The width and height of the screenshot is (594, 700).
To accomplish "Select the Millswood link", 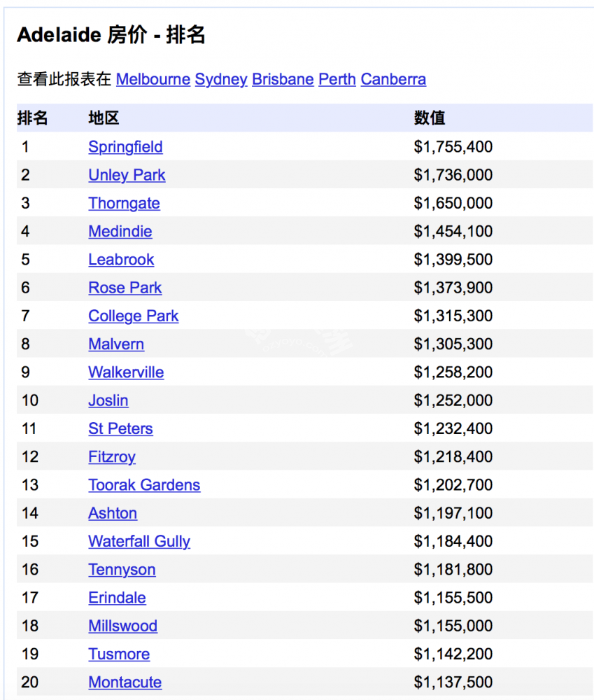I will (122, 626).
